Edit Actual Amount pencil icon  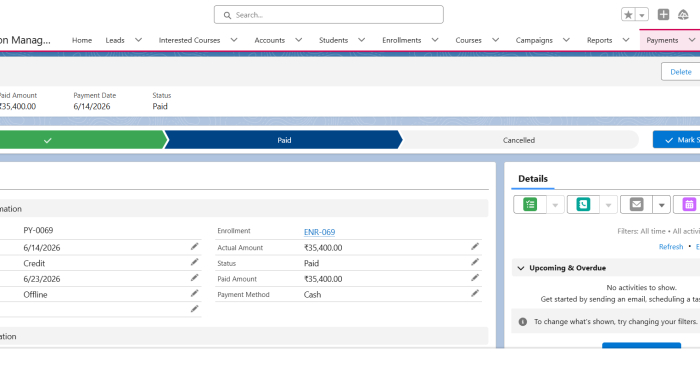point(475,246)
